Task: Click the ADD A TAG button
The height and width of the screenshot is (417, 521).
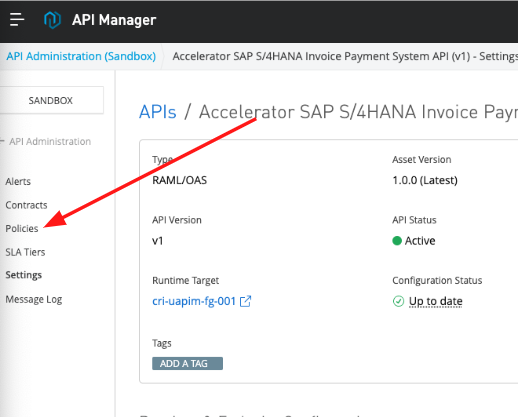Action: coord(187,364)
